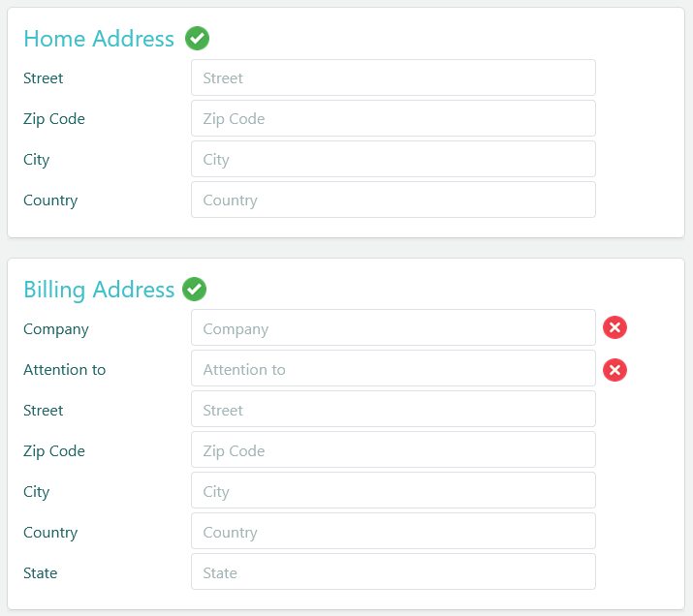Screen dimensions: 693x616
Task: Focus the Country input in Home Address
Action: 393,200
